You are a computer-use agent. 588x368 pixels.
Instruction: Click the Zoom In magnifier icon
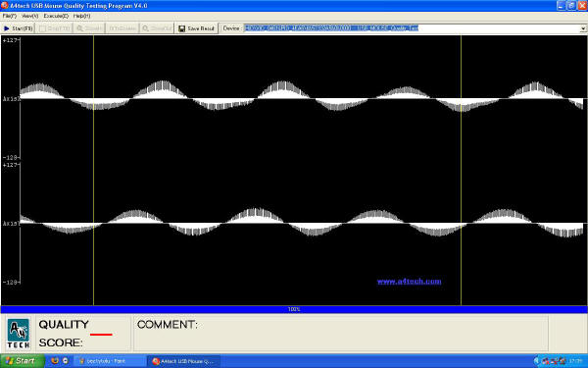tap(79, 28)
